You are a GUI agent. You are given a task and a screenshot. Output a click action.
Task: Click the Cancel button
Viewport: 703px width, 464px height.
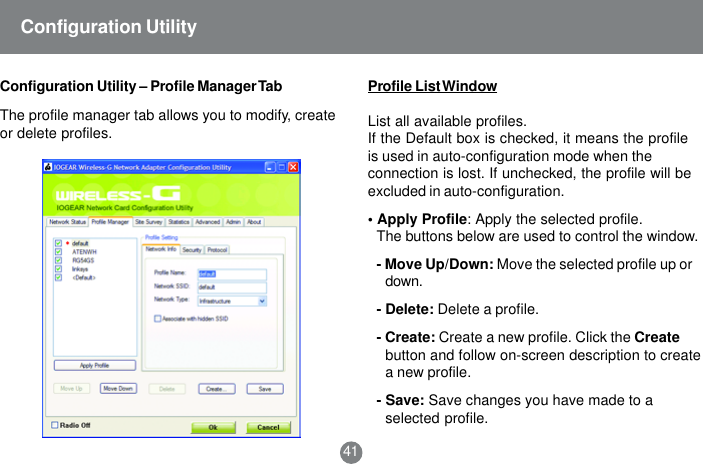[269, 427]
